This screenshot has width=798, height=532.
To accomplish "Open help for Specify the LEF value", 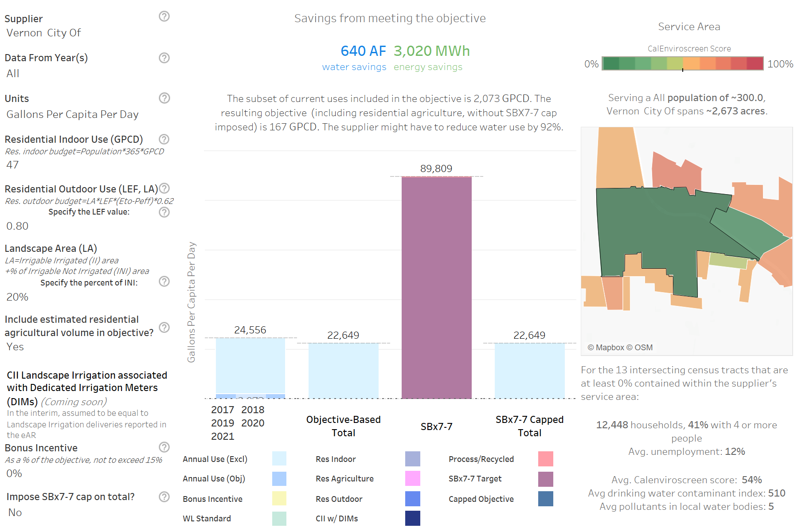I will (x=164, y=212).
